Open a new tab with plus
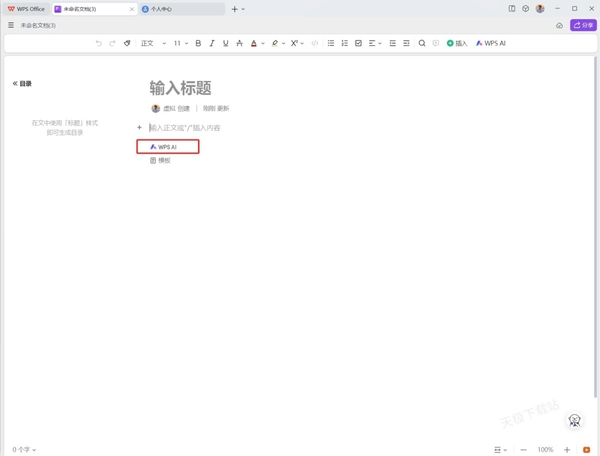The height and width of the screenshot is (456, 600). point(234,9)
